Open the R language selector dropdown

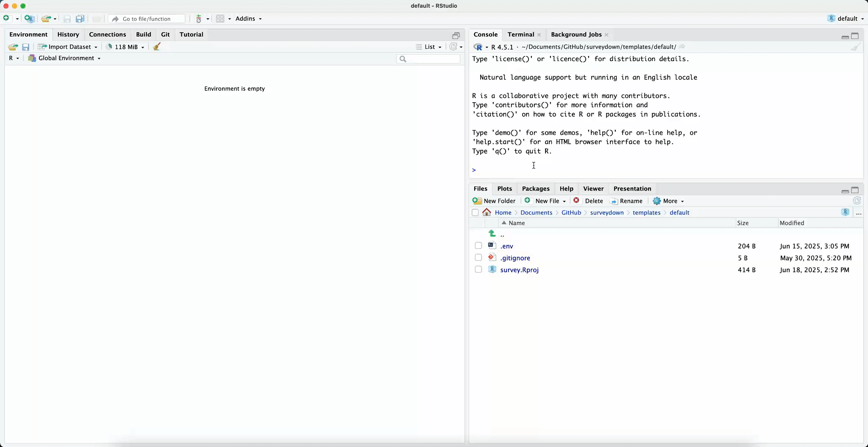(x=14, y=58)
